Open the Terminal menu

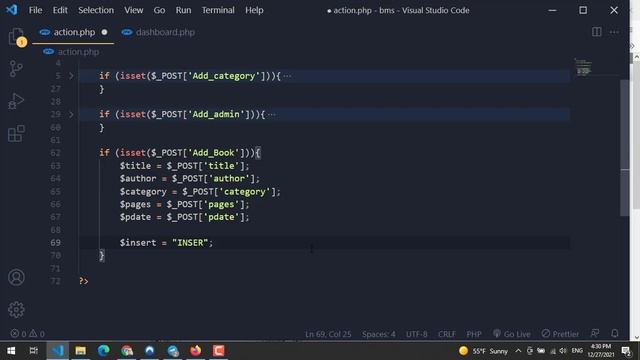(x=218, y=10)
